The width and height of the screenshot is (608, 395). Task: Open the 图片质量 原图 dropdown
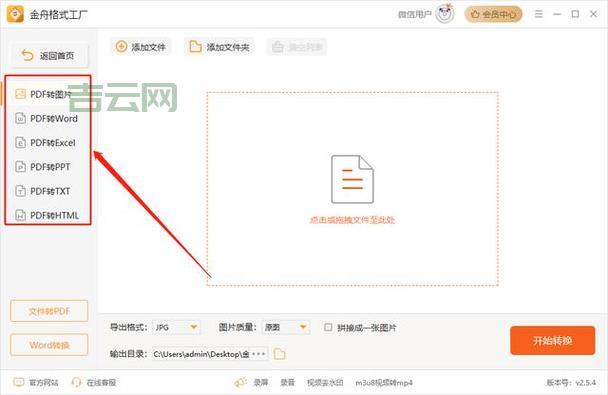(x=286, y=328)
